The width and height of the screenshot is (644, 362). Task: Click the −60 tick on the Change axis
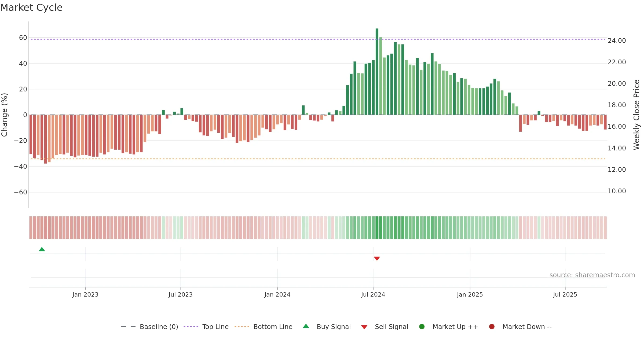(x=21, y=192)
